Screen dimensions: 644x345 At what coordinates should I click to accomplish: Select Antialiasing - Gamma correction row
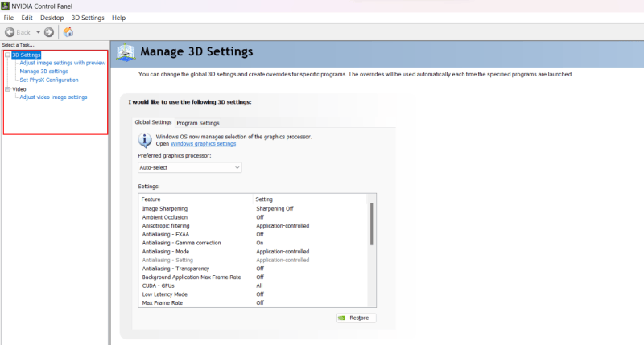[253, 243]
